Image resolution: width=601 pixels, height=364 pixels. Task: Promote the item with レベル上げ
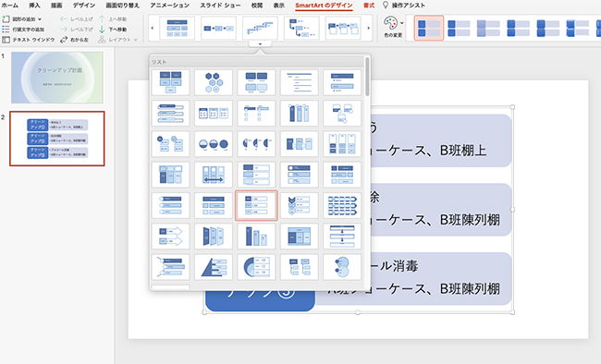77,18
